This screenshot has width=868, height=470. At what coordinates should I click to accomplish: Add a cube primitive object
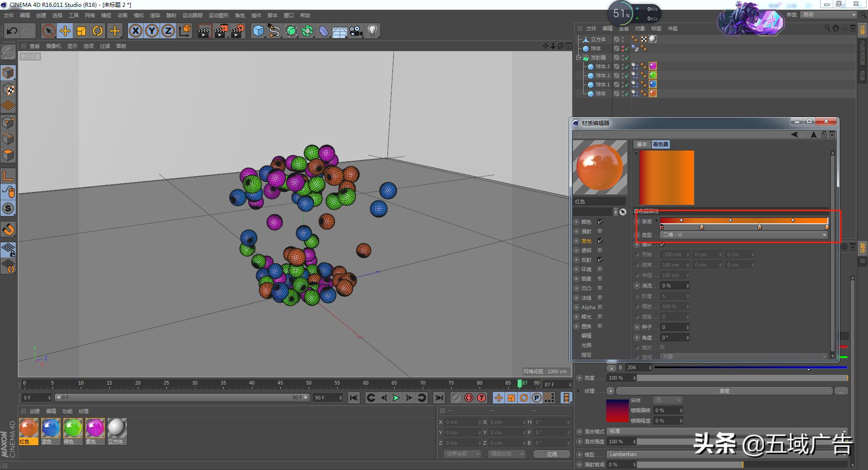(258, 31)
